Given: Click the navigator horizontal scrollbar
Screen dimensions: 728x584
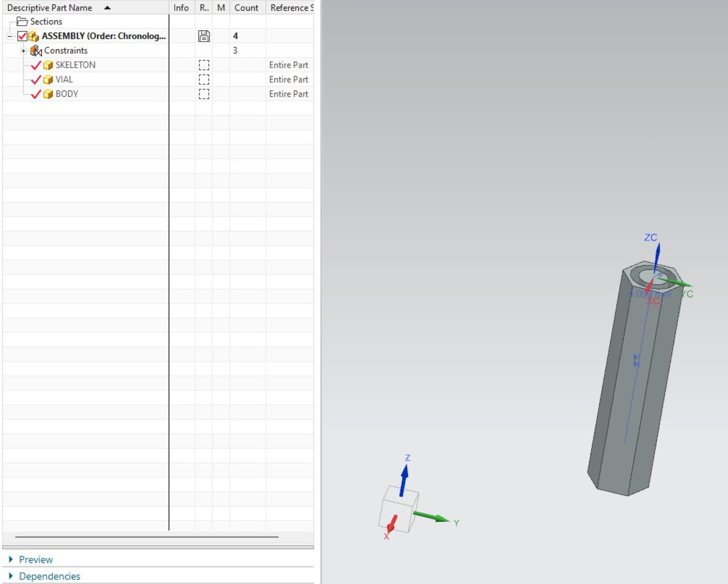Looking at the screenshot, I should pyautogui.click(x=147, y=537).
